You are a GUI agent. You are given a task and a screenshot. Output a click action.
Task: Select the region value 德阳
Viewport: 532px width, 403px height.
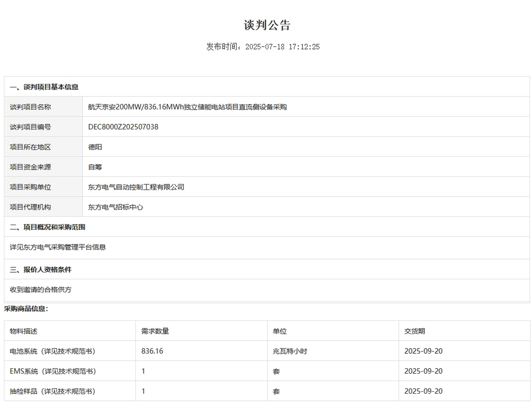pos(95,147)
